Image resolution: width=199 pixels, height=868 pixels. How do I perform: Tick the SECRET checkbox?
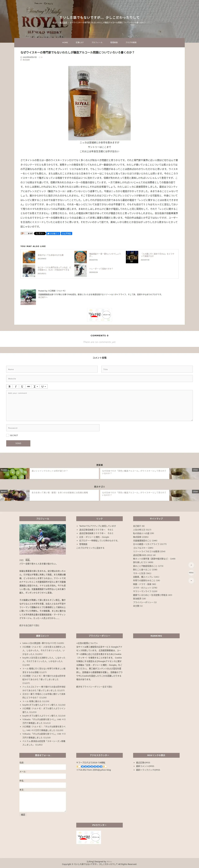[x=7, y=435]
